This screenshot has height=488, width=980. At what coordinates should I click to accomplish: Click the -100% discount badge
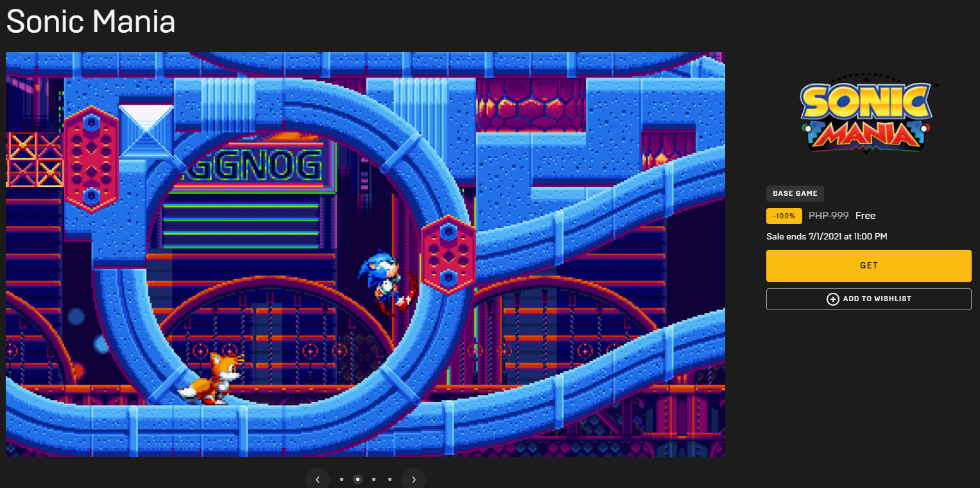[784, 216]
